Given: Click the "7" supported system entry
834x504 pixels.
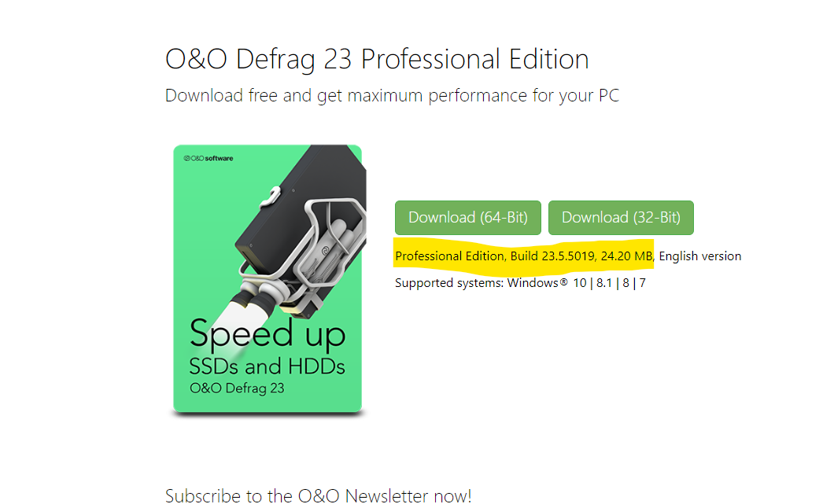Looking at the screenshot, I should pos(643,283).
